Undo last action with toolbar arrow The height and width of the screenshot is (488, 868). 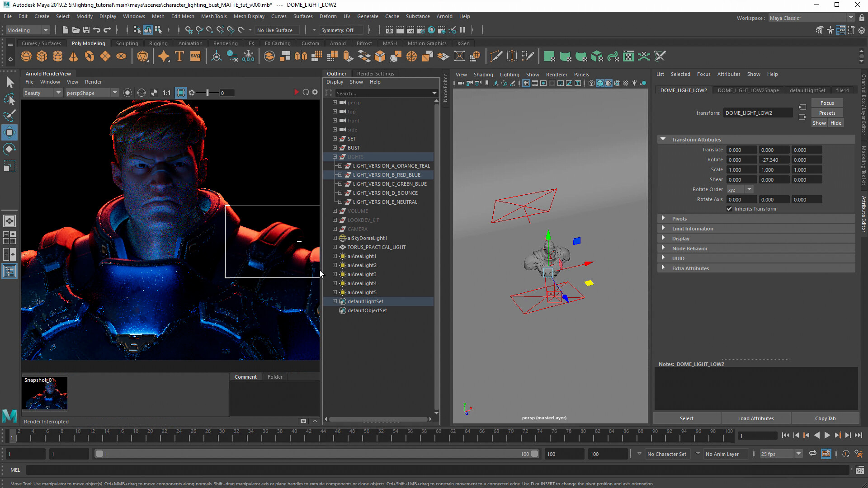pos(97,30)
